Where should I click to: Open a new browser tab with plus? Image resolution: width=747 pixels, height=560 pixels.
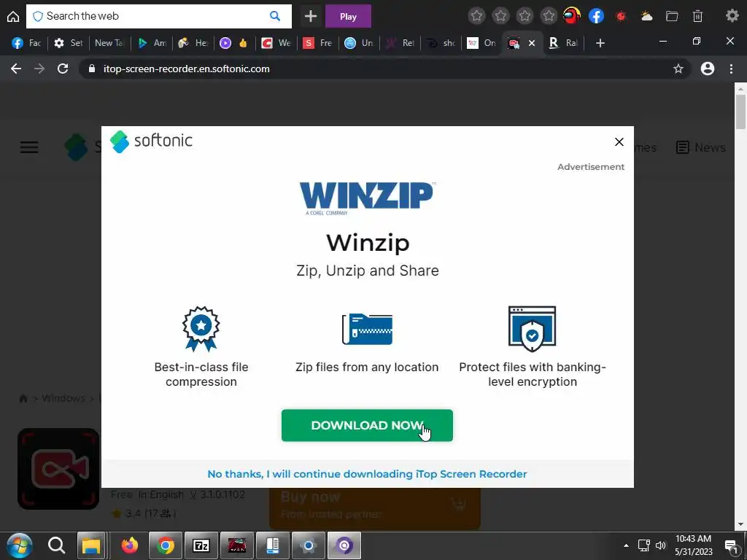tap(600, 43)
